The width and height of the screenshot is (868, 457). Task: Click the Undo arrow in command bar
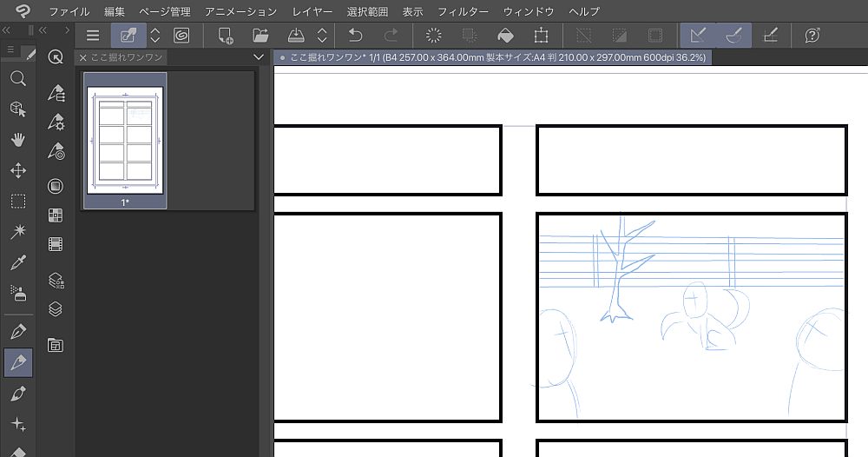click(x=355, y=36)
